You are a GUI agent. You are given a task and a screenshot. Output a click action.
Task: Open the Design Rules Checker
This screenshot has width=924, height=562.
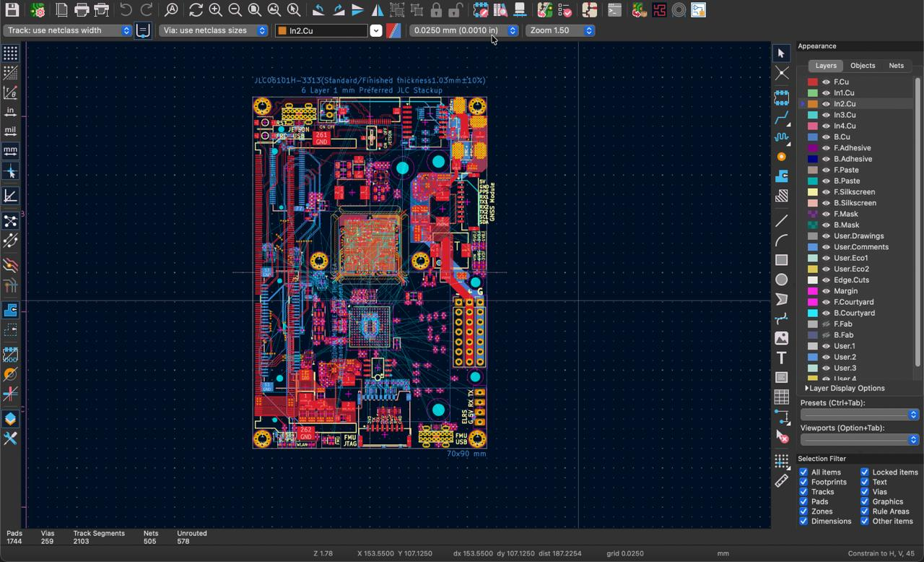coord(565,10)
